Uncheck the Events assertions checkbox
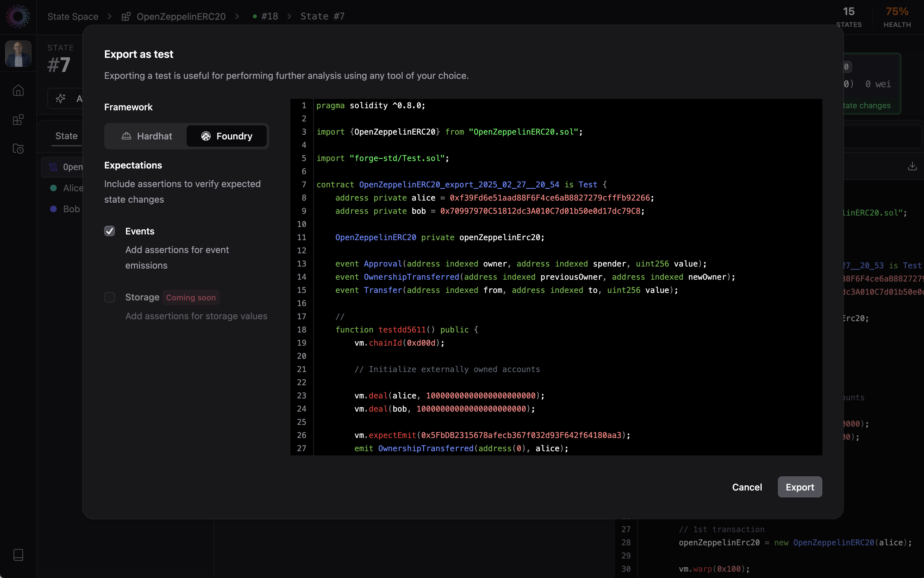924x578 pixels. click(x=109, y=231)
